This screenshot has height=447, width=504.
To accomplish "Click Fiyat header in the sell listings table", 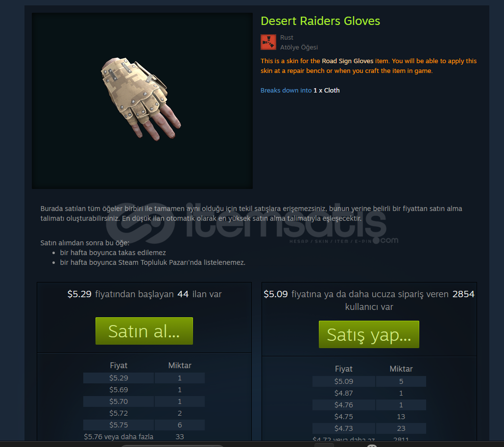I will (119, 365).
